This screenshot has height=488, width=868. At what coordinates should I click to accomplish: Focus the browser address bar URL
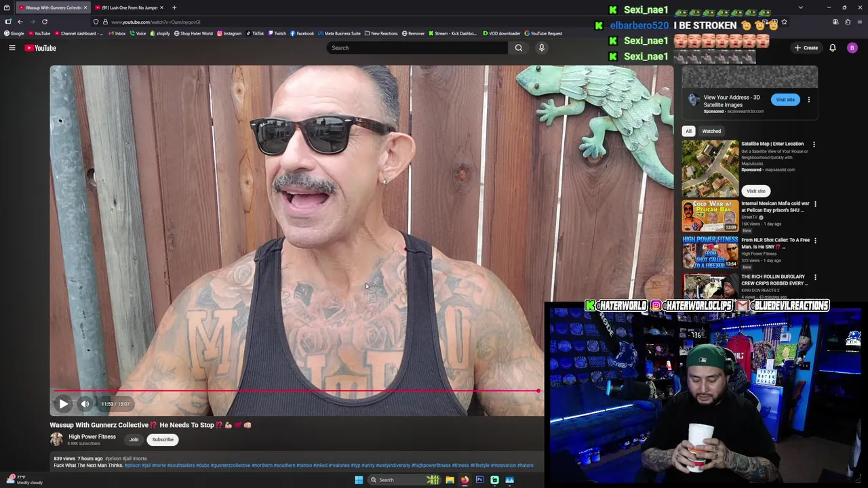point(155,22)
